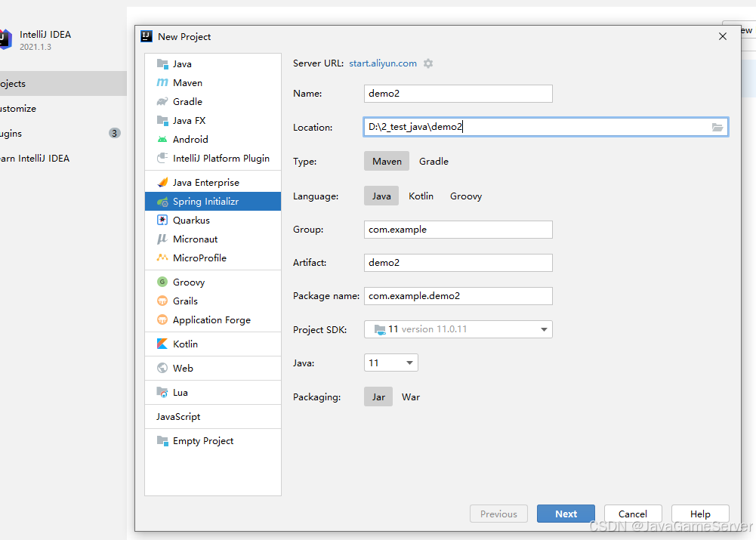Viewport: 756px width, 540px height.
Task: Click the IntelliJ Platform Plugin icon
Action: 162,158
